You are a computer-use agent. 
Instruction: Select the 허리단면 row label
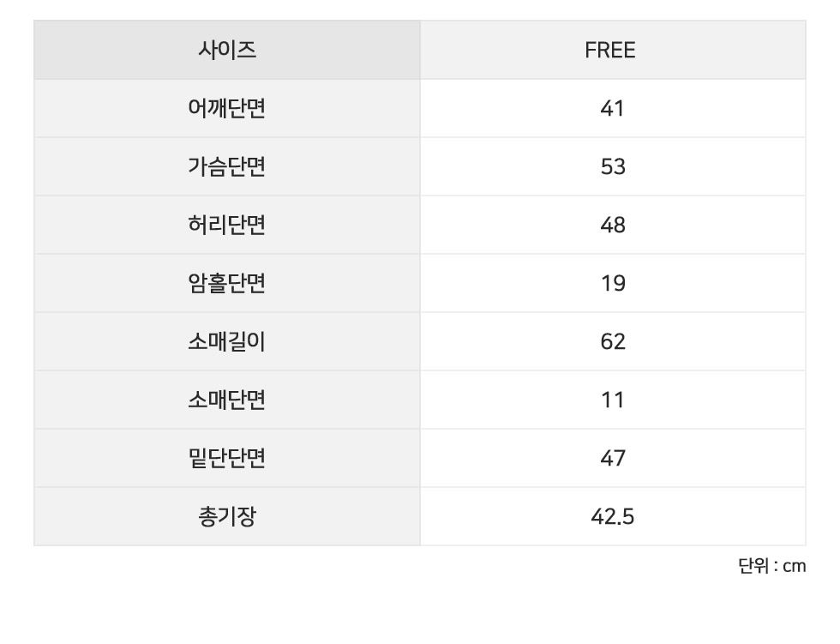[226, 225]
